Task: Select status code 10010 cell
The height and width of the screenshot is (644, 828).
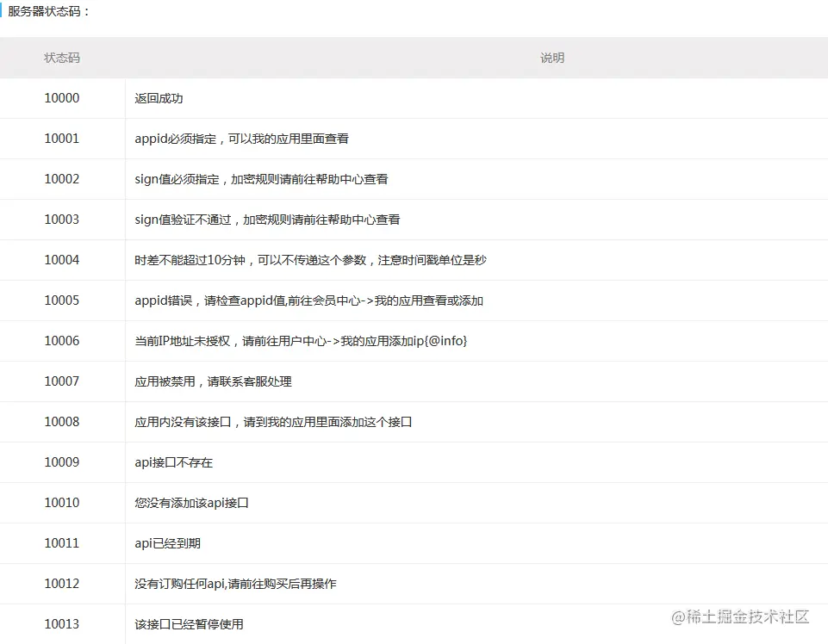Action: pyautogui.click(x=62, y=503)
